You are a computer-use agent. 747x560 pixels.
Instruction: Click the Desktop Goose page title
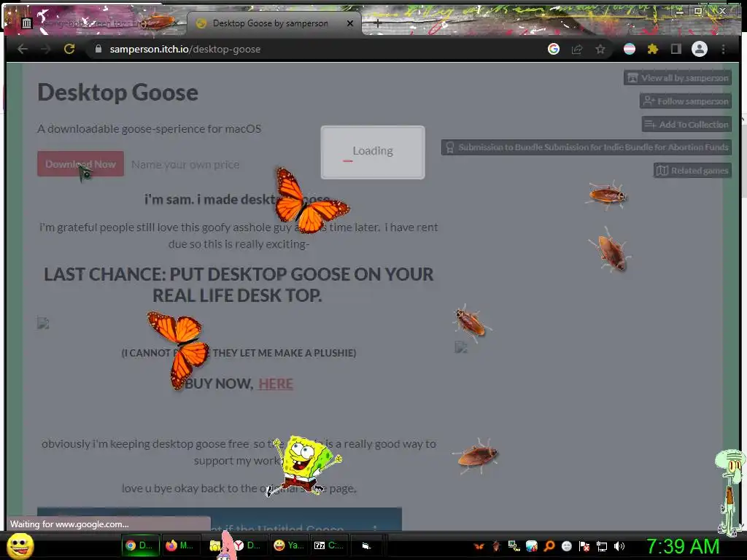click(117, 93)
